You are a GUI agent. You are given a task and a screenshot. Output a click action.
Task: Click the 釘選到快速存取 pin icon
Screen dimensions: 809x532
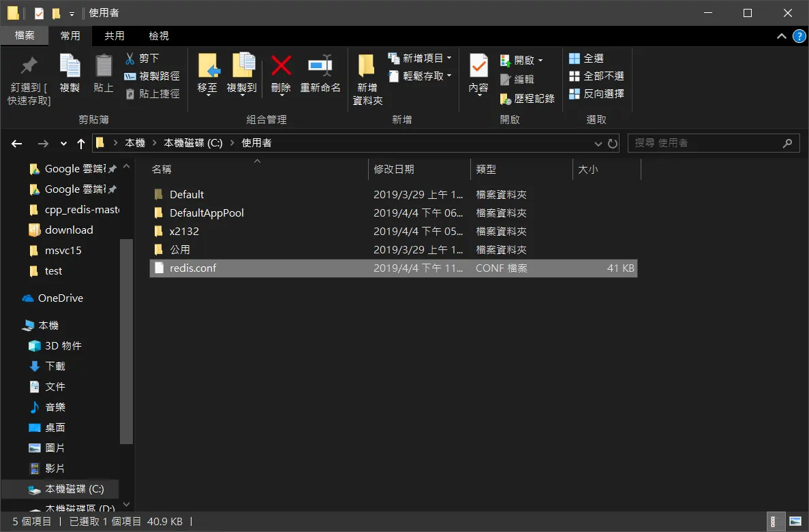click(x=29, y=65)
